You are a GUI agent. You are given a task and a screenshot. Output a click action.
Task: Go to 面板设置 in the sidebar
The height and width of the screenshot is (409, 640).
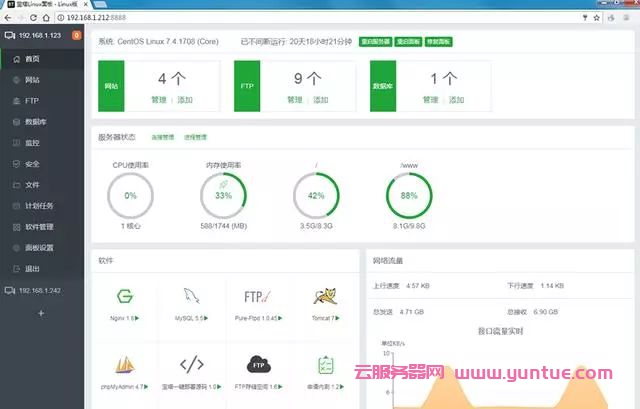[39, 247]
